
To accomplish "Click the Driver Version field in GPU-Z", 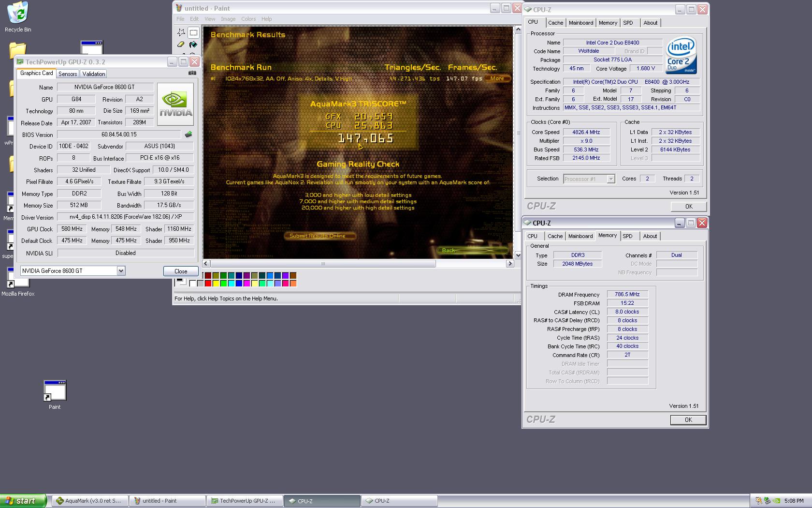I will click(126, 217).
